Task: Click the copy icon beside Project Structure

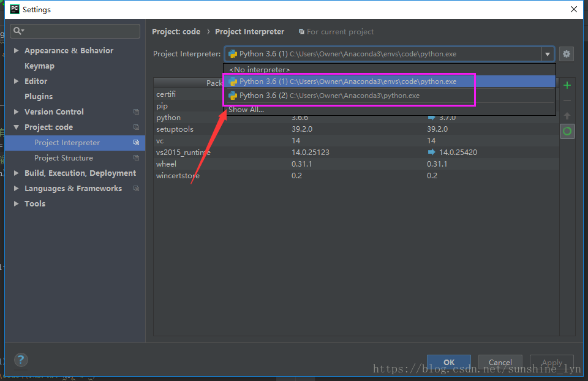Action: (136, 158)
